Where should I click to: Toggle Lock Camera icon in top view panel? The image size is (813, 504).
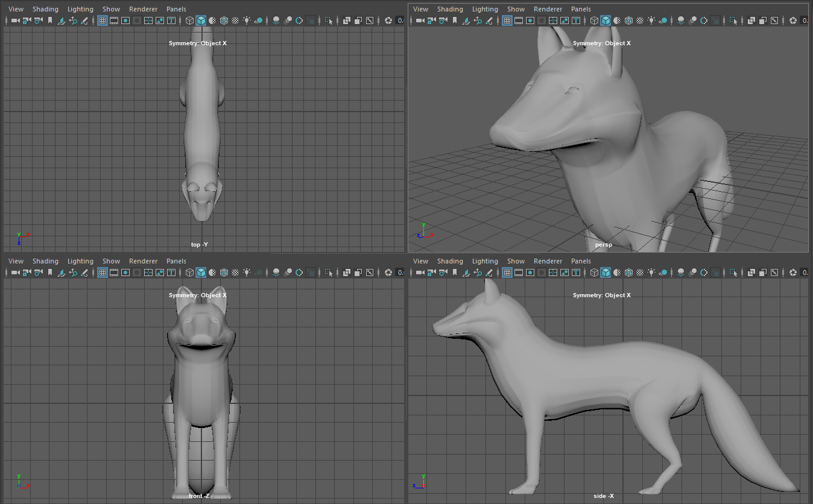27,20
